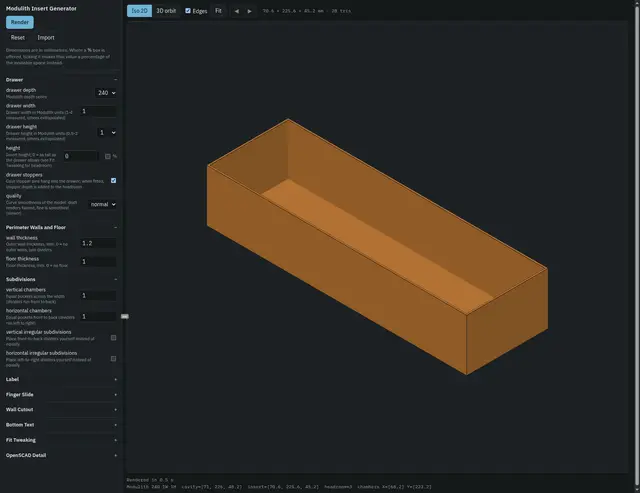Click the horizontal chambers input field
The width and height of the screenshot is (640, 493).
tap(98, 317)
